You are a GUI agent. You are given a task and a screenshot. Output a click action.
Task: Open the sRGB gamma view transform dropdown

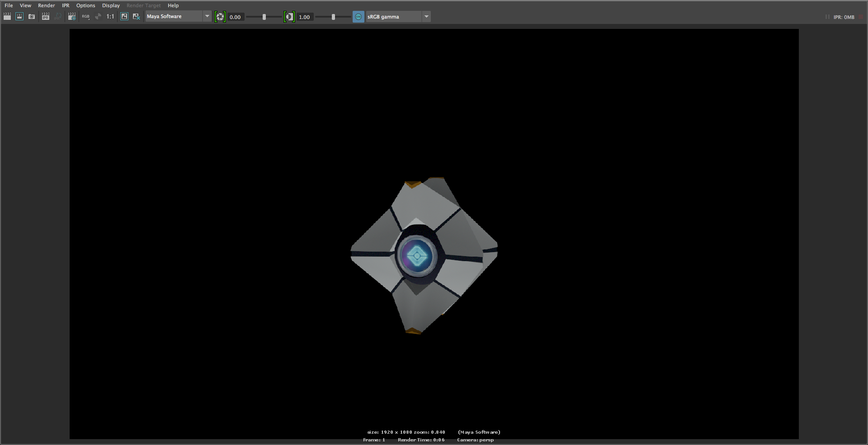tap(398, 17)
